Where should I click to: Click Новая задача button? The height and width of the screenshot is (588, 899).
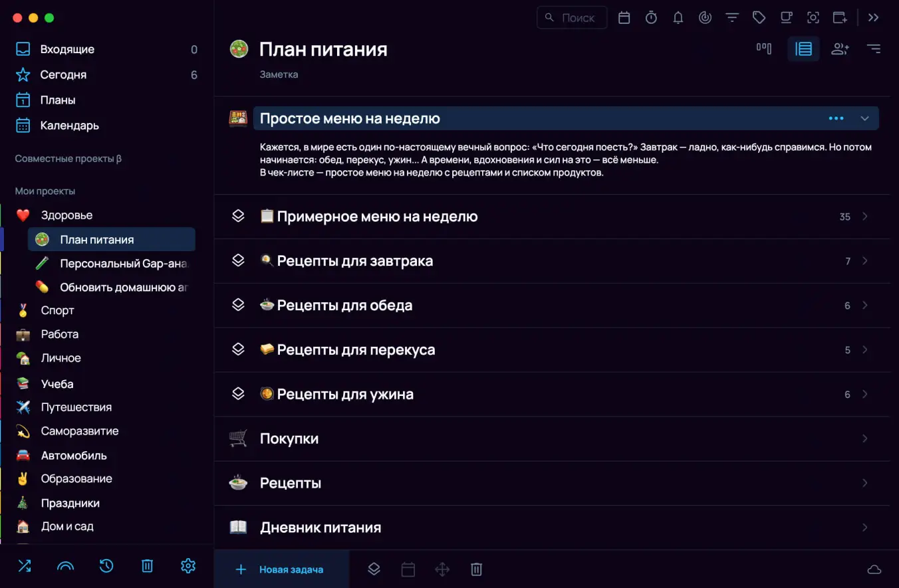[281, 569]
